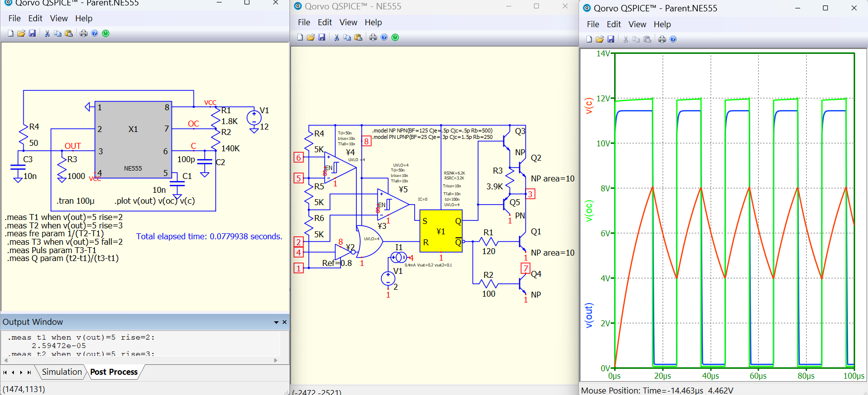
Task: Open Output Window dropdown arrow menu
Action: [276, 322]
